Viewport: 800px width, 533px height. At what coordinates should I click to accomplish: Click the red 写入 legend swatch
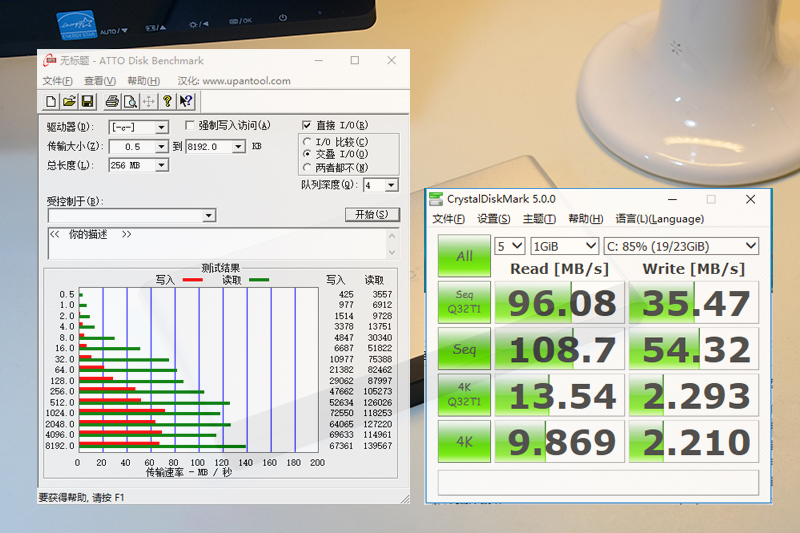[193, 280]
